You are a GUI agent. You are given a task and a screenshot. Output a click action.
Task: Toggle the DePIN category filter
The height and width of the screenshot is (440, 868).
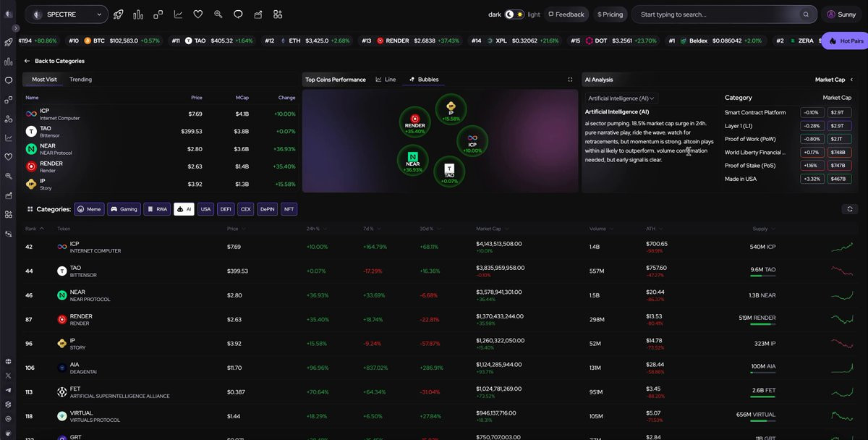click(268, 209)
